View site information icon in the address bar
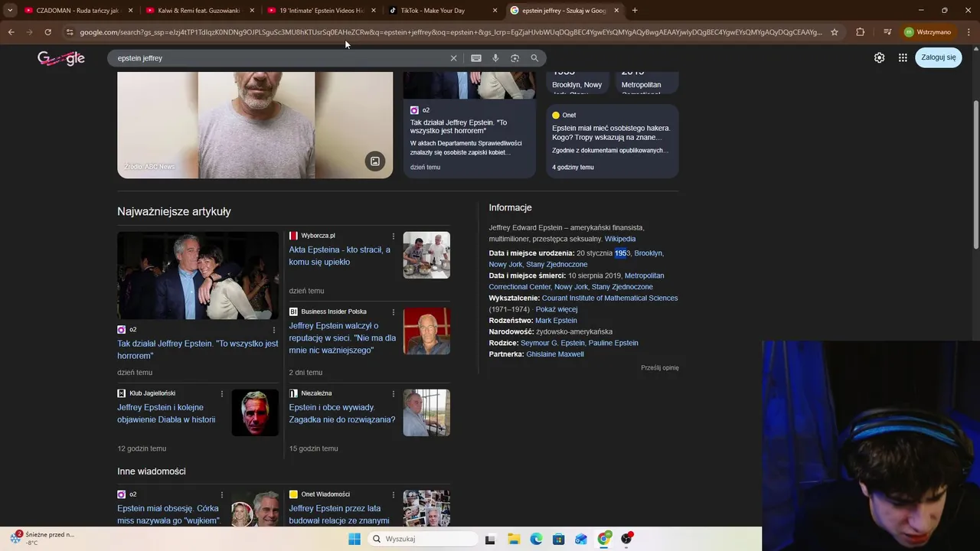The height and width of the screenshot is (551, 980). 70,32
